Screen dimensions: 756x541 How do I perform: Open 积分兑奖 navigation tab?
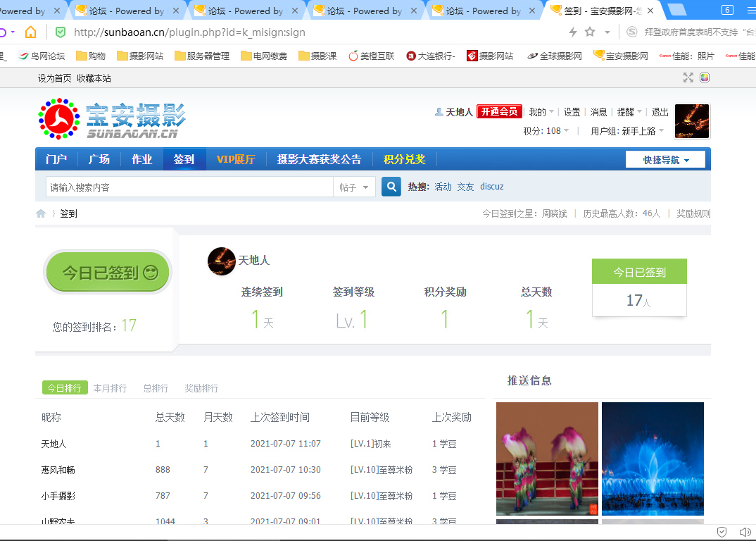click(x=404, y=159)
